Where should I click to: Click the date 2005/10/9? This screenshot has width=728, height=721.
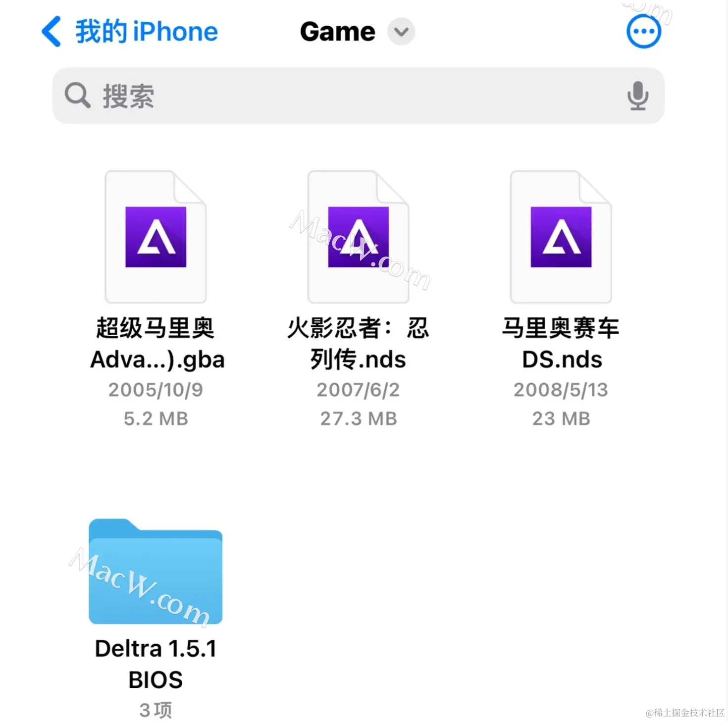[156, 390]
